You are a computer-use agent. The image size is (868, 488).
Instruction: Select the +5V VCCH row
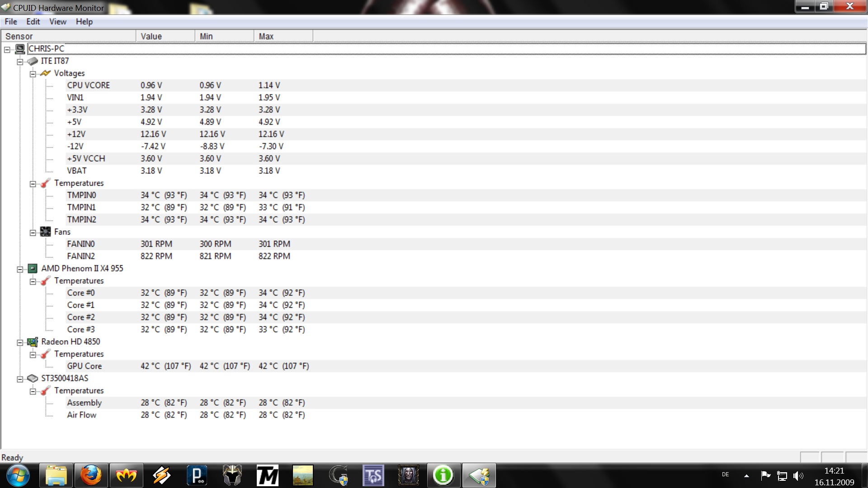(x=466, y=158)
